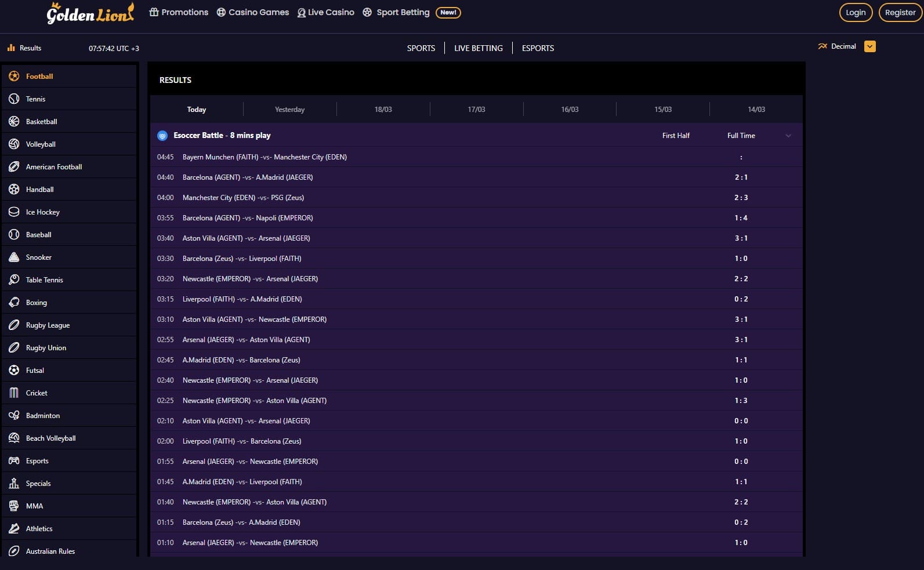The image size is (924, 570).
Task: Click the MMA glove icon
Action: [x=14, y=506]
